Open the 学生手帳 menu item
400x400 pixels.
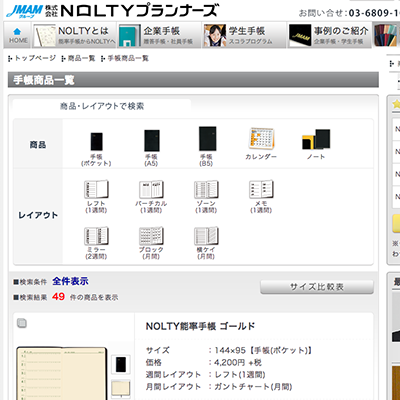click(245, 35)
